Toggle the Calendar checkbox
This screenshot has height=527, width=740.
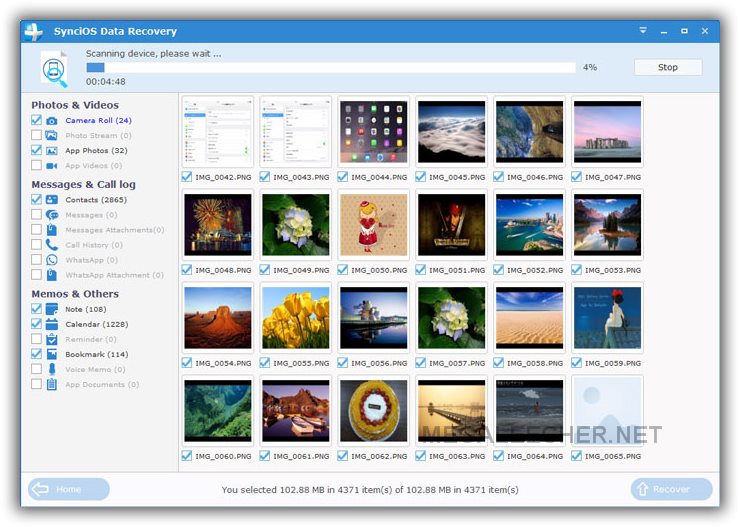click(x=36, y=324)
